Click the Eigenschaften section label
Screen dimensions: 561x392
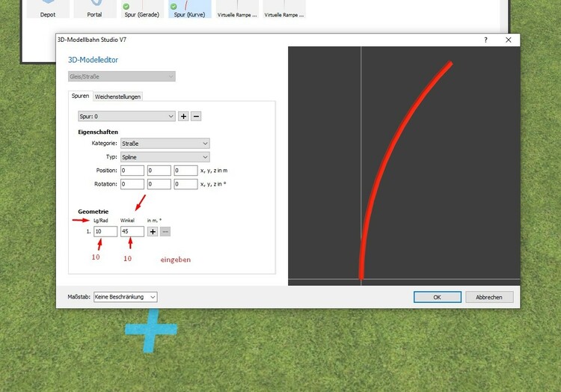98,132
